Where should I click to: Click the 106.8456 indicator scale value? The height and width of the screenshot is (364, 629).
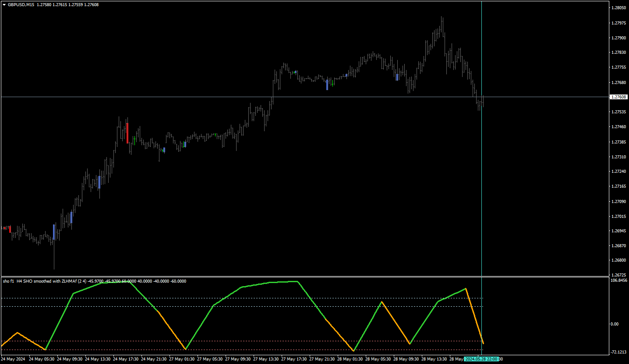coord(619,280)
